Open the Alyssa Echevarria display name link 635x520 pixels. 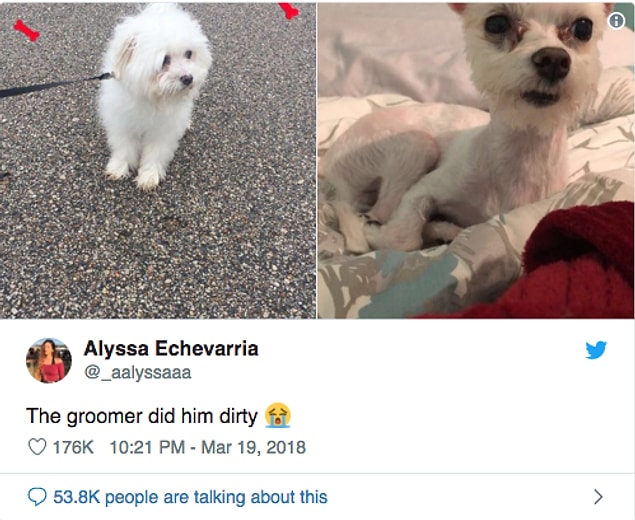pyautogui.click(x=171, y=349)
